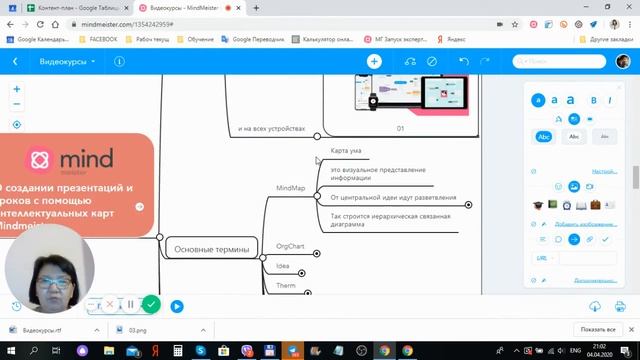This screenshot has width=640, height=360.
Task: Select large font size 'a'
Action: (x=570, y=100)
